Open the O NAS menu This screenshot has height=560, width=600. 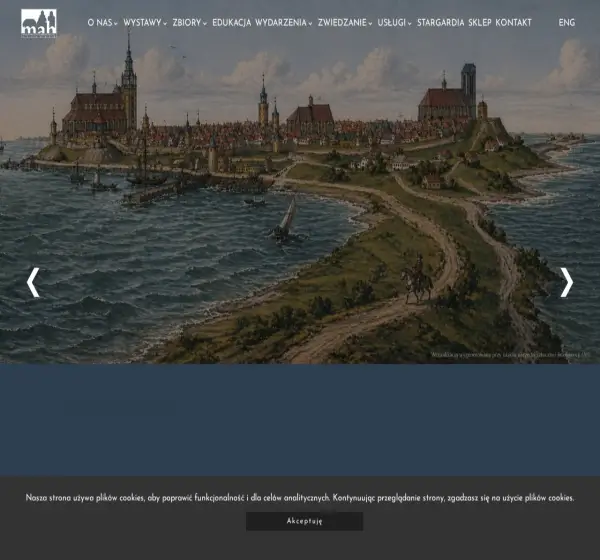100,23
